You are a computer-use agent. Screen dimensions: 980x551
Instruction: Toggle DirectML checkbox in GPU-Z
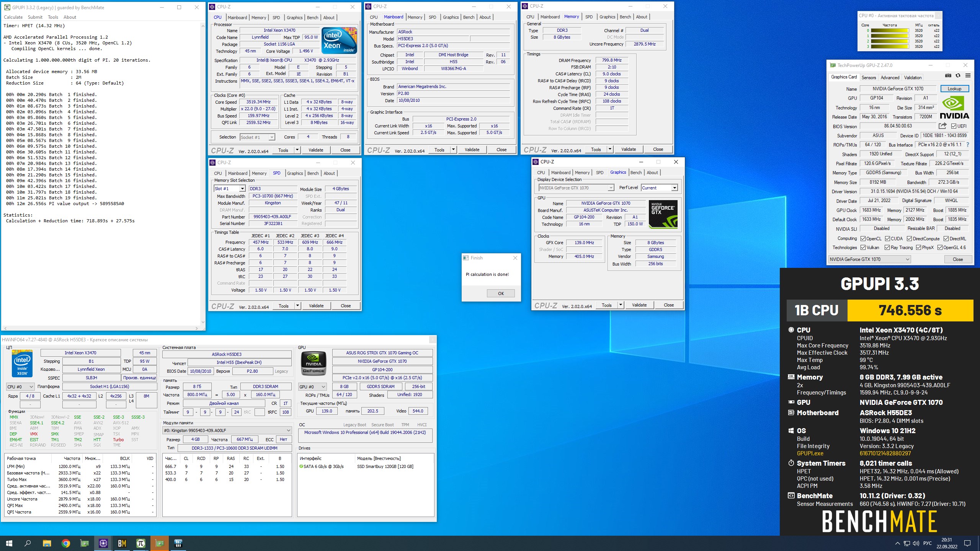coord(946,238)
